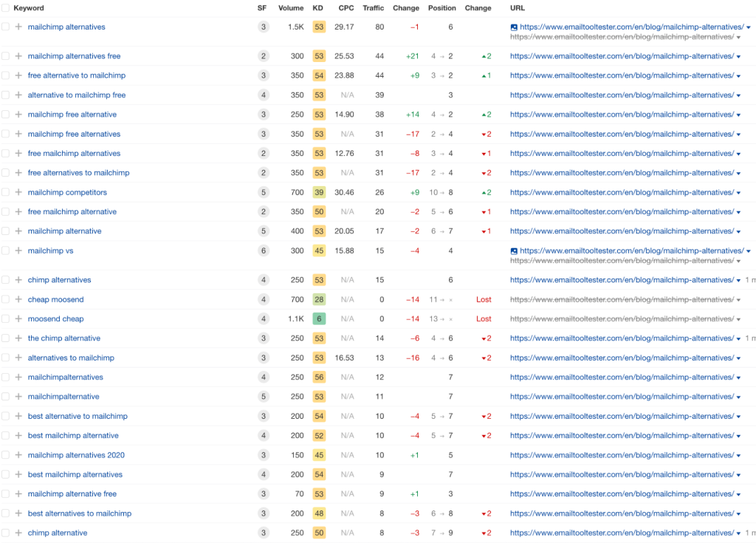The height and width of the screenshot is (543, 756).
Task: Click plus icon next to 'mailchimp alternative free'
Action: (x=18, y=494)
